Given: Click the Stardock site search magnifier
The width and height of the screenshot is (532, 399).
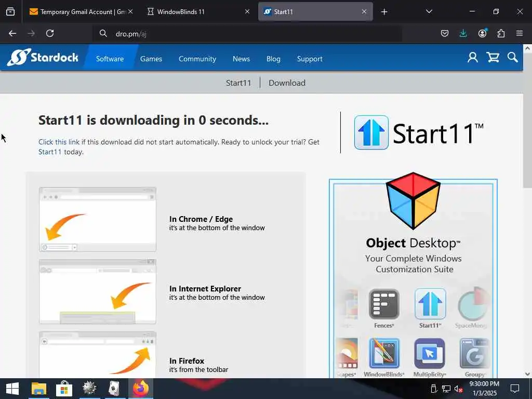Looking at the screenshot, I should 513,57.
